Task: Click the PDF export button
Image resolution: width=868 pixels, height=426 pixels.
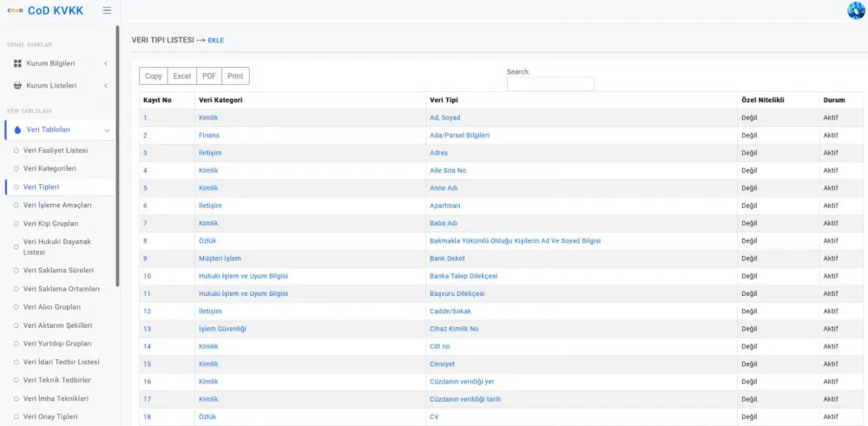Action: click(x=209, y=76)
